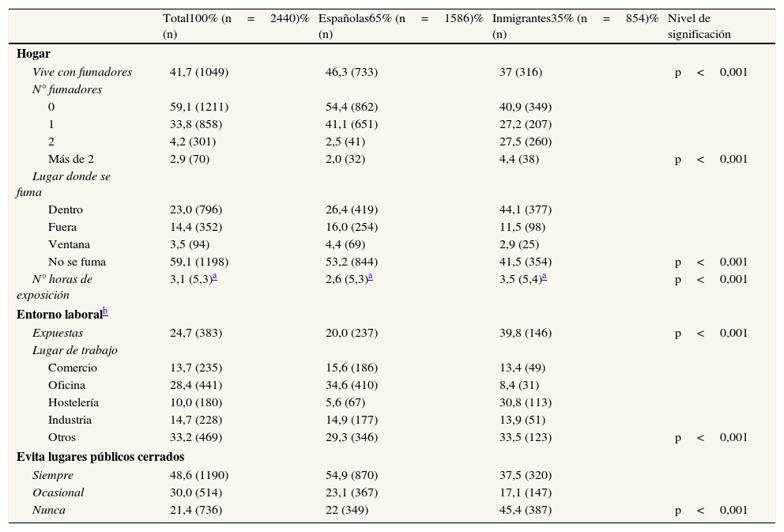Select the Nunca row label
This screenshot has height=532, width=784.
click(49, 510)
